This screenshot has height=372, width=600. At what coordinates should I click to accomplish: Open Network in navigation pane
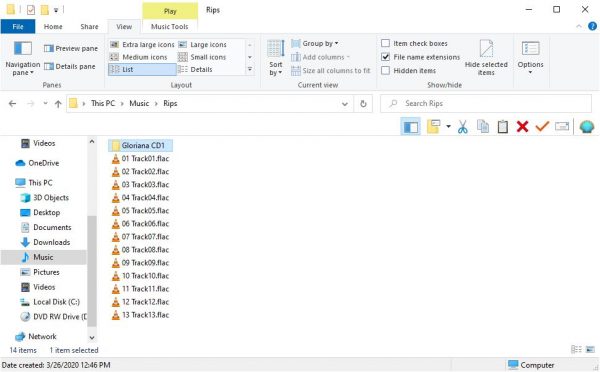click(x=36, y=337)
